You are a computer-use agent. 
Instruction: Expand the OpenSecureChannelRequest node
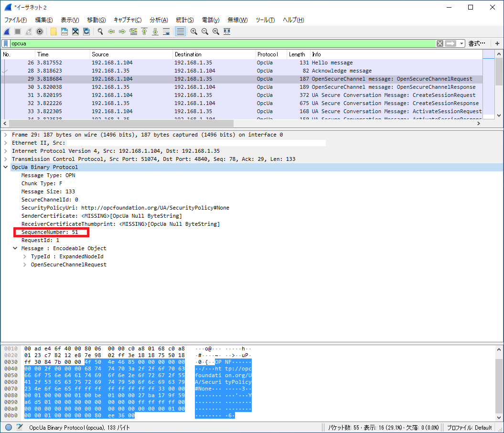click(x=24, y=264)
